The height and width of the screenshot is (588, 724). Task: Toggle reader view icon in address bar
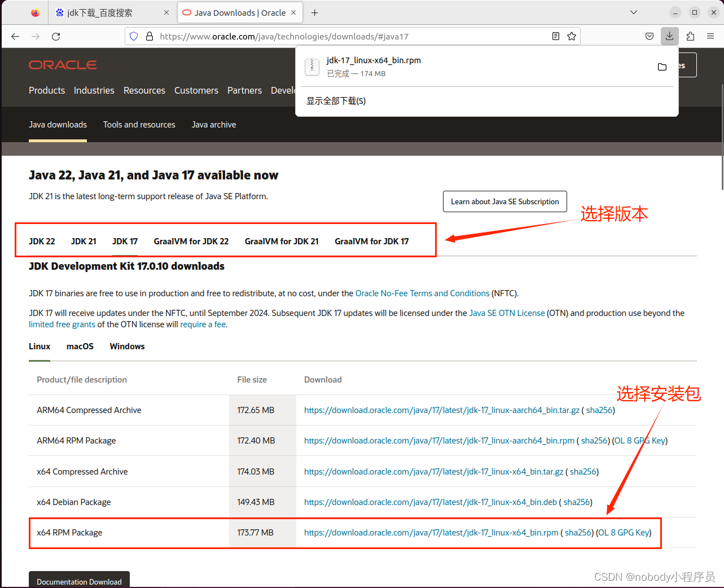(x=556, y=36)
